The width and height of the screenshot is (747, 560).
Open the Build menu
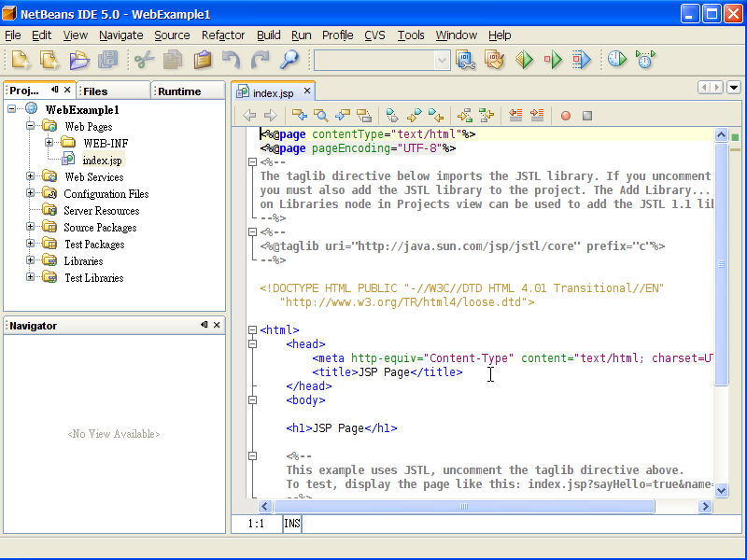click(x=269, y=35)
